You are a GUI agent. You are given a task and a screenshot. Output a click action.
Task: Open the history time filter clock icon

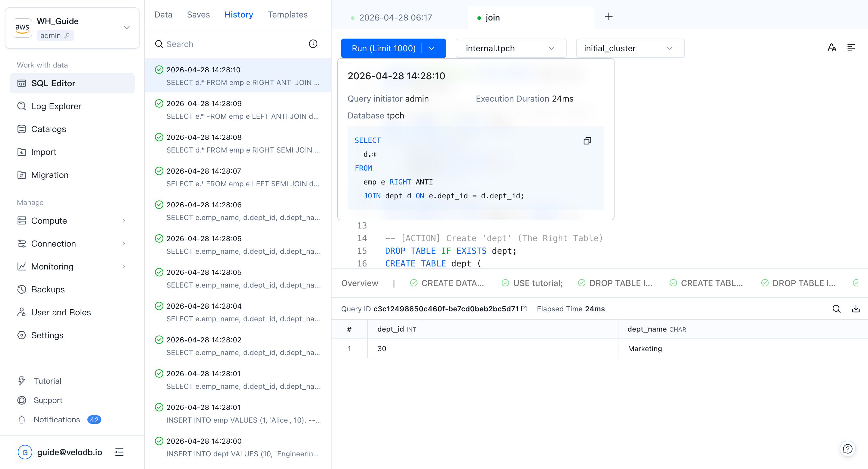pyautogui.click(x=313, y=43)
